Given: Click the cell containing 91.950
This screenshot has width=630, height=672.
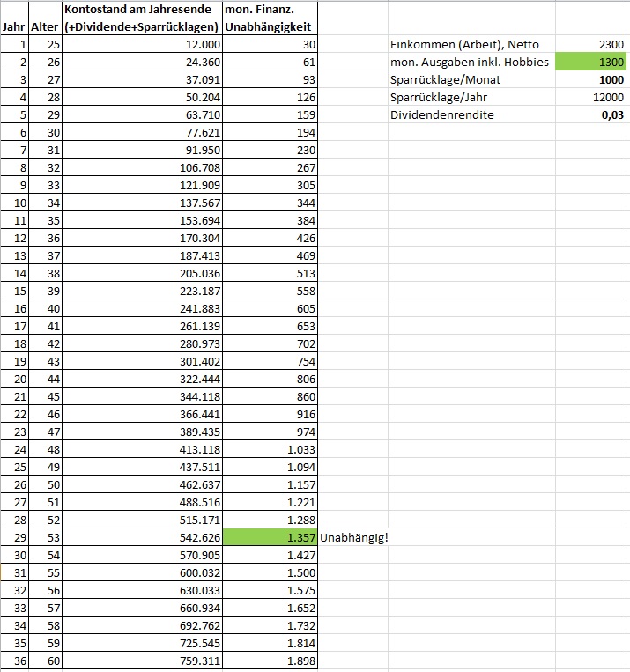Looking at the screenshot, I should (x=142, y=150).
